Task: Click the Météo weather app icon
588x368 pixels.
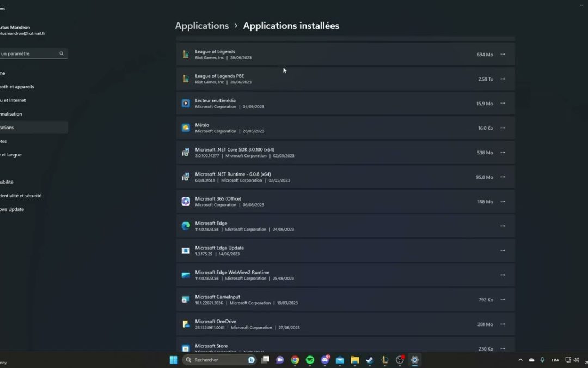Action: pyautogui.click(x=186, y=128)
